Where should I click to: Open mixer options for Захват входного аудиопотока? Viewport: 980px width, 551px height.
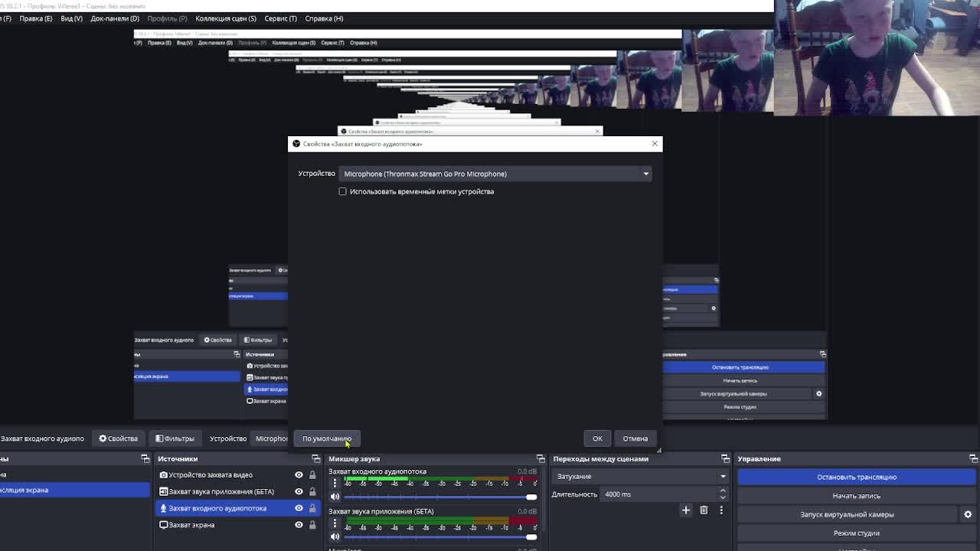[x=335, y=483]
